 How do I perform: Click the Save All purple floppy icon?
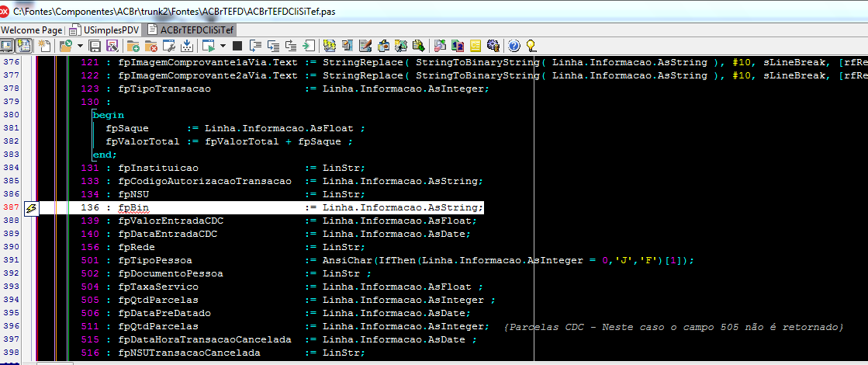point(112,45)
